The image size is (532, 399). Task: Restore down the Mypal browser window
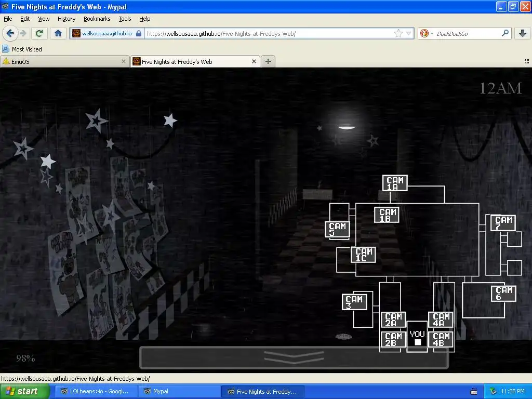point(513,6)
